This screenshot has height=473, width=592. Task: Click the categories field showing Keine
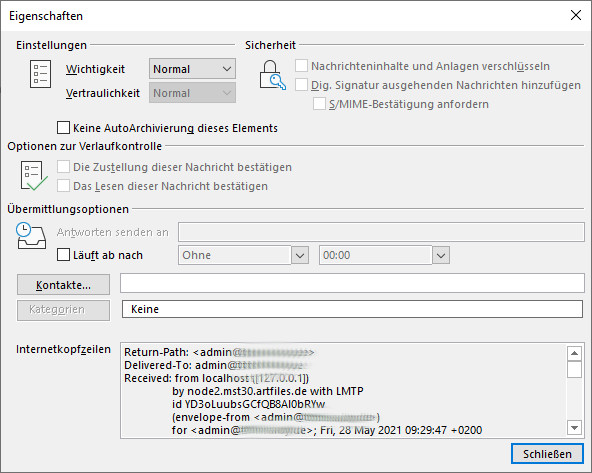point(352,309)
